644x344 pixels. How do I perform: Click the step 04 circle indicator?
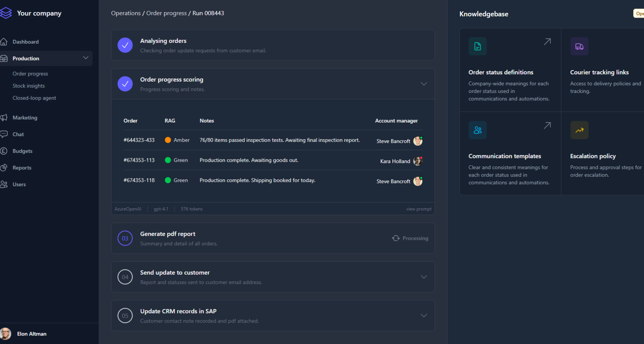tap(125, 277)
